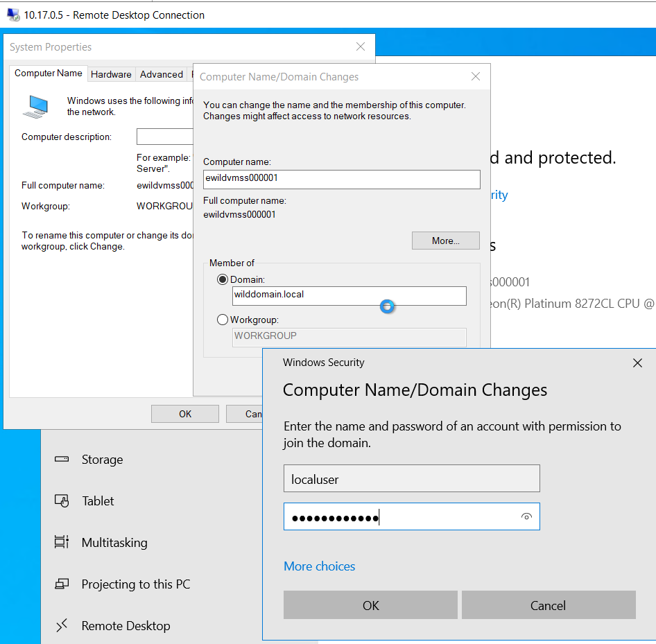Image resolution: width=656 pixels, height=644 pixels.
Task: Open the Multitasking settings icon
Action: click(62, 542)
